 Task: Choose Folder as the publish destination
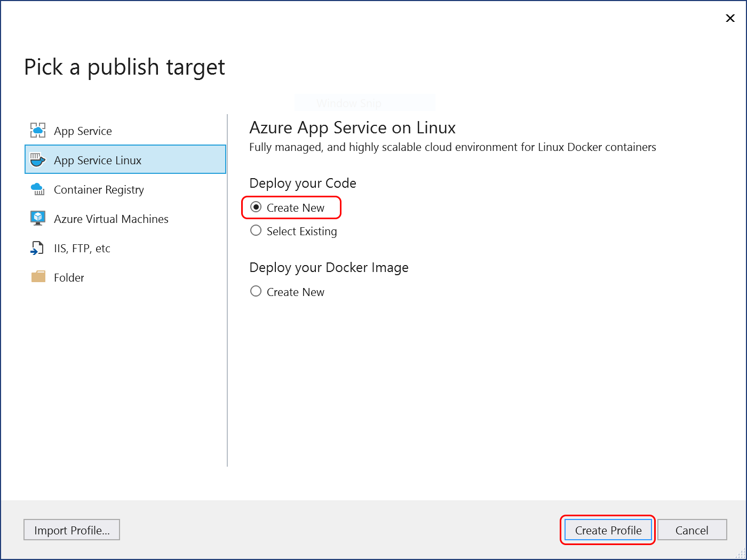tap(68, 277)
